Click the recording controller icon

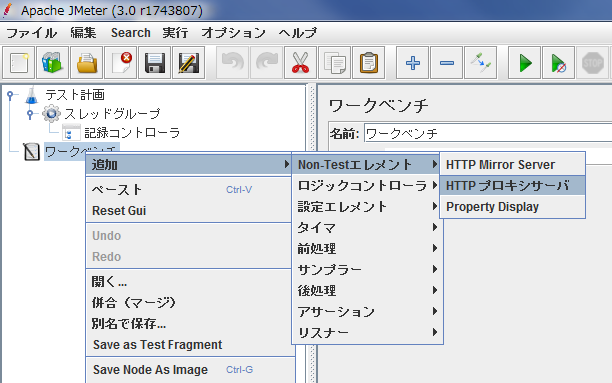[71, 133]
